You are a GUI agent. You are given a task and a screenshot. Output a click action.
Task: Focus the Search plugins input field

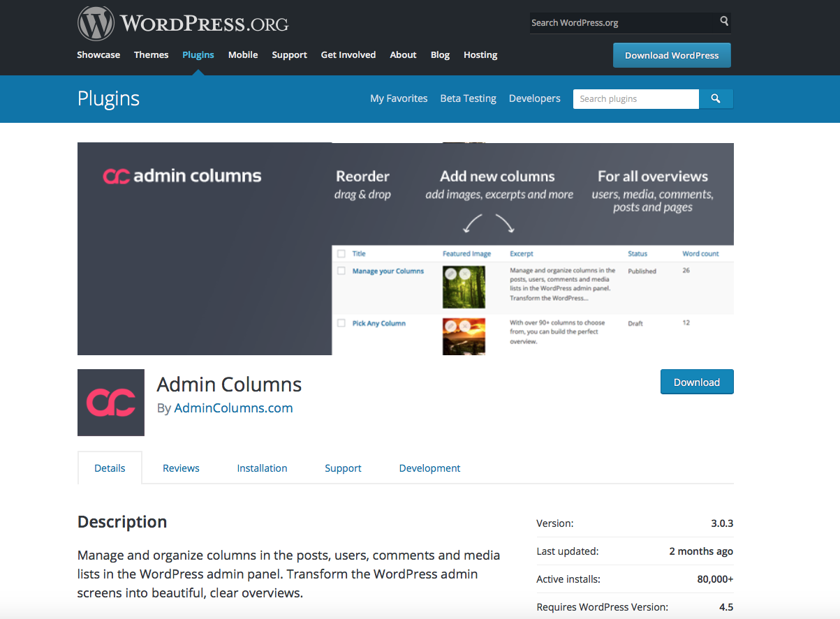[x=635, y=99]
